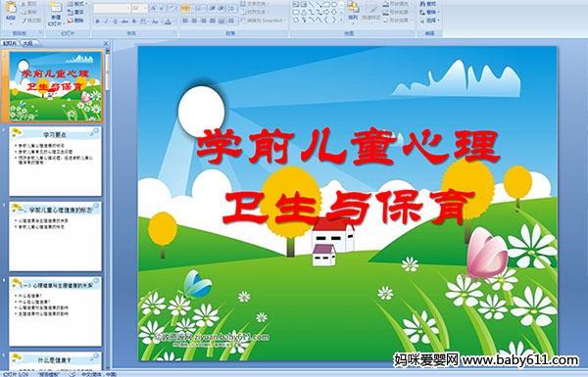Open character spacing options
Viewport: 588px width, 377px height.
[x=144, y=22]
